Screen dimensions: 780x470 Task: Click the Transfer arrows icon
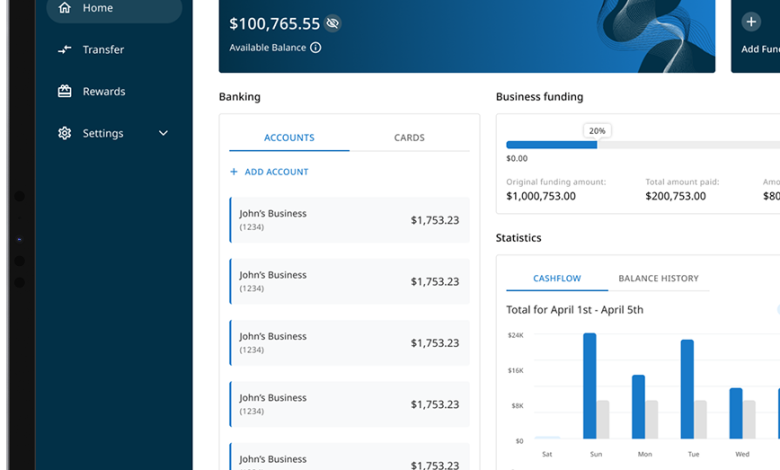tap(65, 49)
